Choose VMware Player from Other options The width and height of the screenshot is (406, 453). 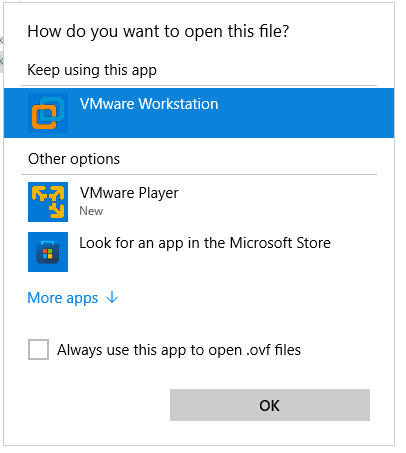click(199, 202)
